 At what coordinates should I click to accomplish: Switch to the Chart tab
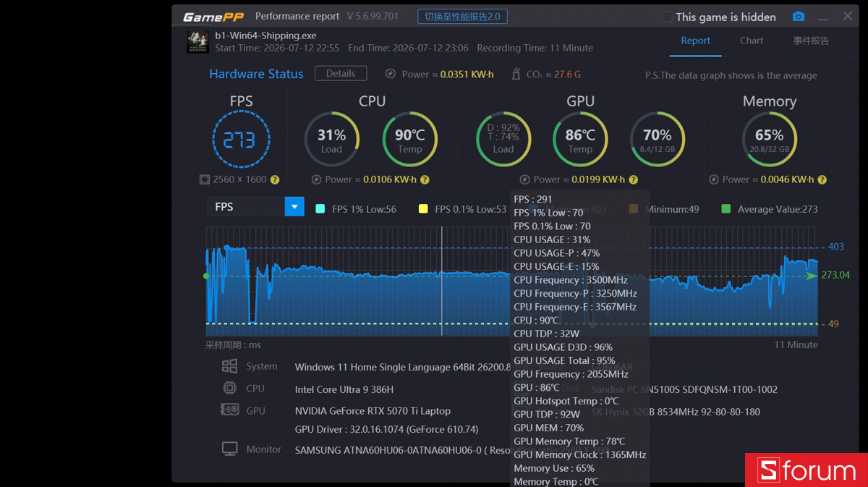(x=752, y=41)
